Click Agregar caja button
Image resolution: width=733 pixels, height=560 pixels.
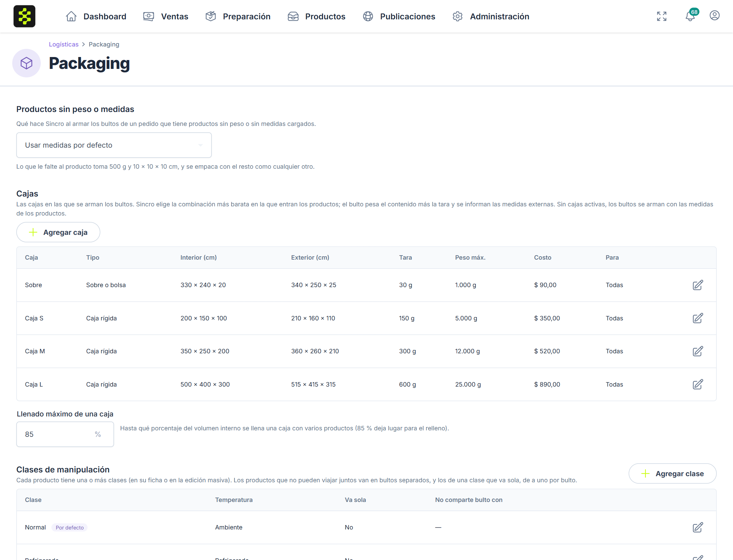tap(58, 232)
